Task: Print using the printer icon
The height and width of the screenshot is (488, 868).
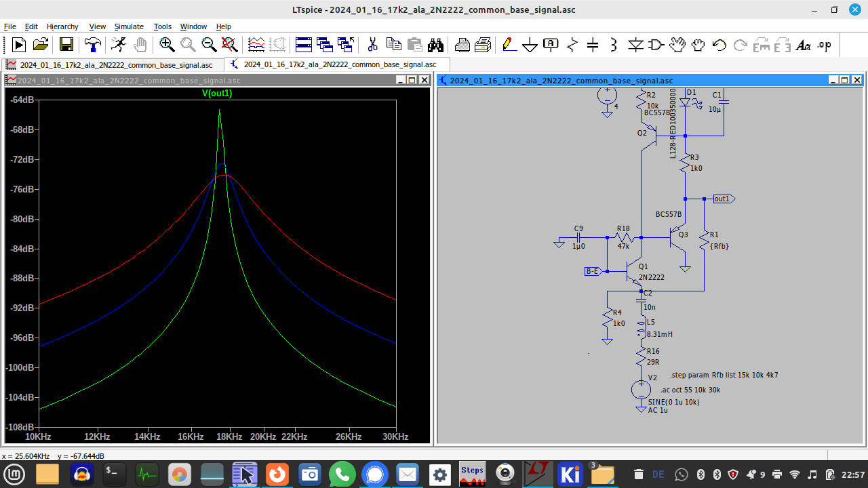Action: click(462, 45)
